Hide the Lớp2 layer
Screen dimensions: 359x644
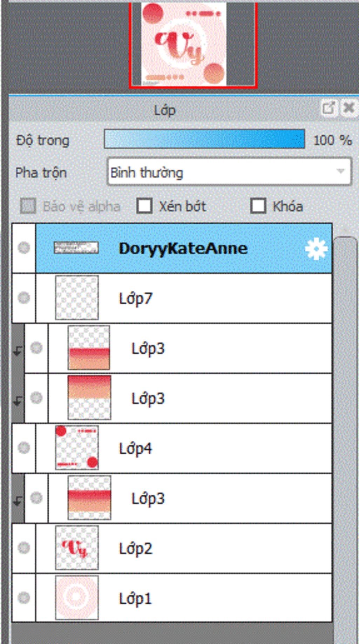point(24,548)
